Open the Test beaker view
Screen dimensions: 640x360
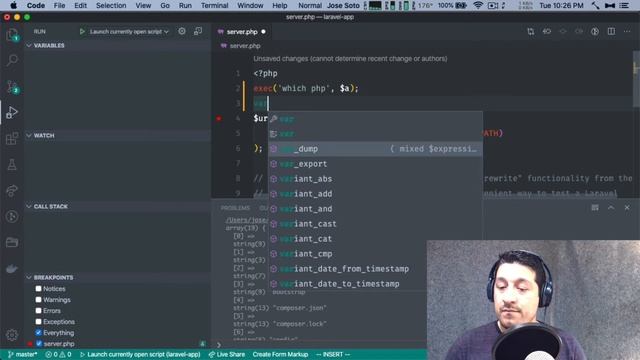12,164
